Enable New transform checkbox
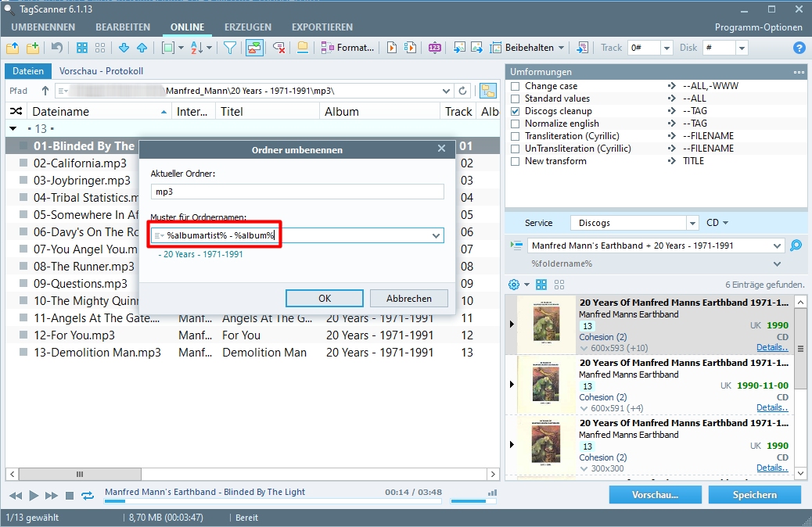The height and width of the screenshot is (527, 812). [x=515, y=161]
